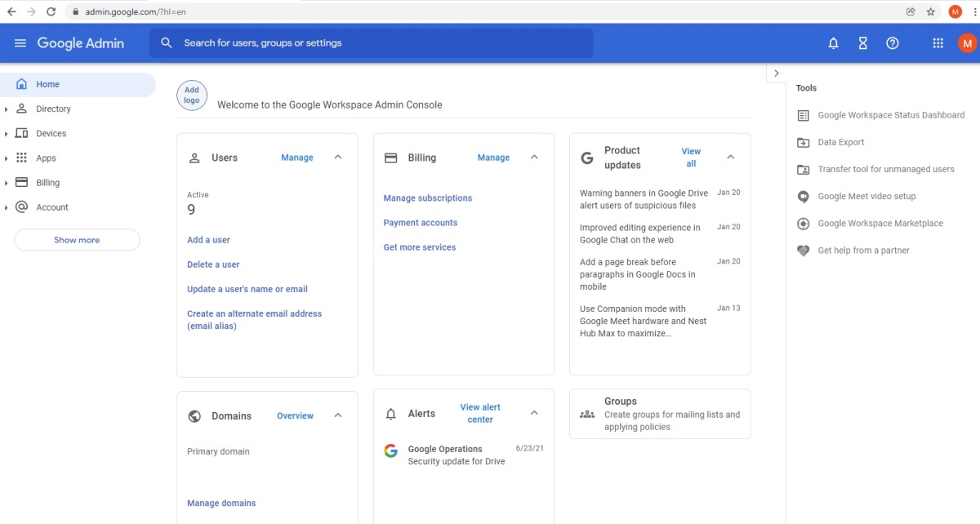Click the Directory person icon
980x524 pixels.
click(x=21, y=109)
